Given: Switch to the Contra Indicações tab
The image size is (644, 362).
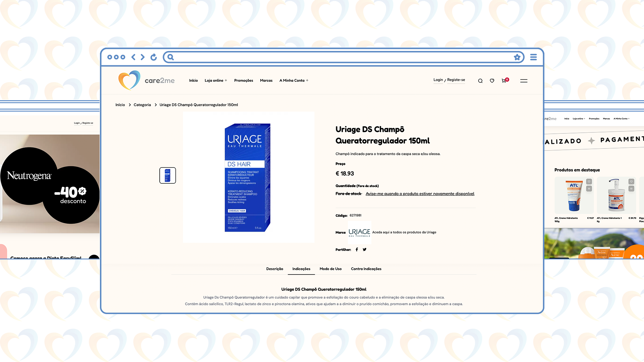Looking at the screenshot, I should pos(366,269).
